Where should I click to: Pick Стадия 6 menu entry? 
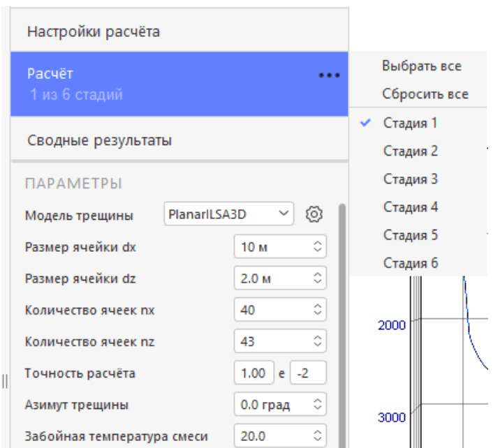click(410, 263)
